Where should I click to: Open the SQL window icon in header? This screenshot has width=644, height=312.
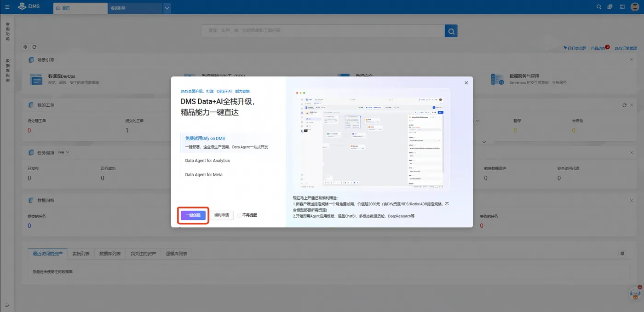coord(610,7)
